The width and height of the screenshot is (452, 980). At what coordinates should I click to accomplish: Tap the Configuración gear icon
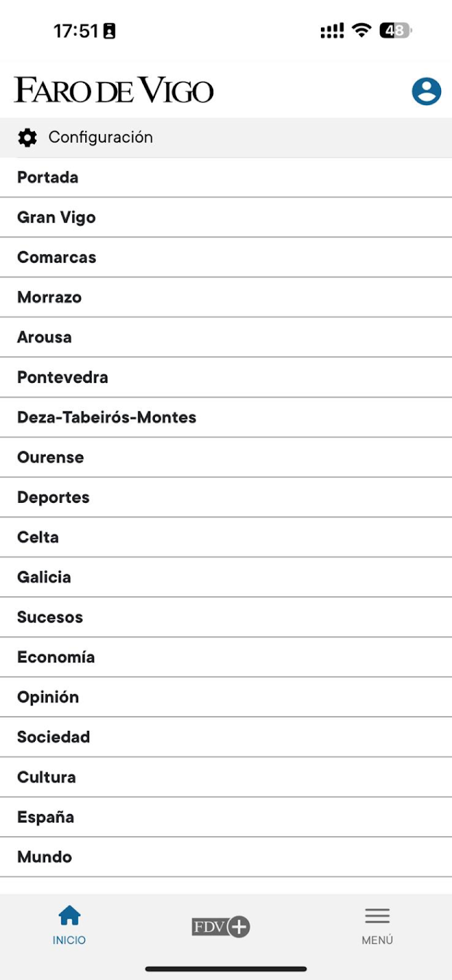tap(27, 138)
